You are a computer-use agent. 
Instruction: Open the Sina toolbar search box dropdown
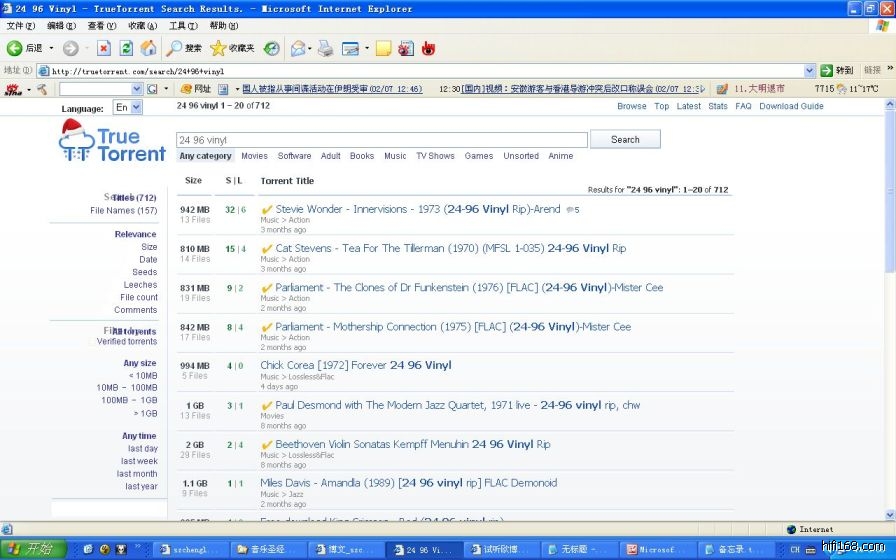click(x=137, y=89)
